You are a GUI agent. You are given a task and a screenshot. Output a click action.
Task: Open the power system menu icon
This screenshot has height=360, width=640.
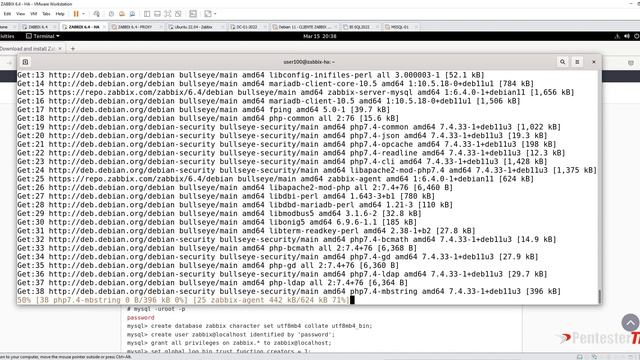click(636, 36)
